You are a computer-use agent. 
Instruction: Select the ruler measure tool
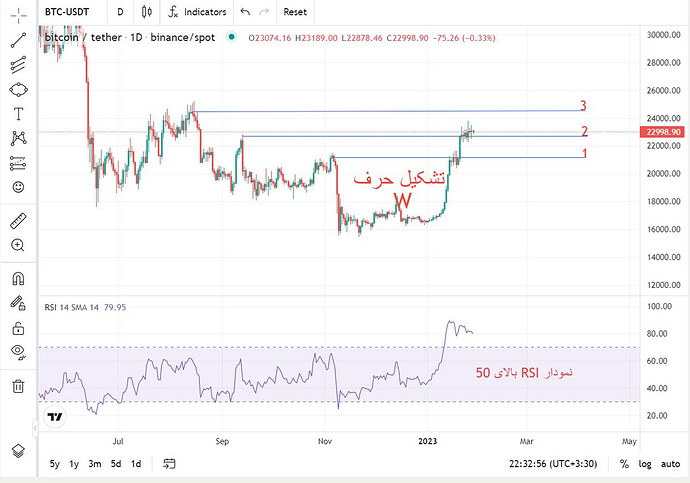(x=18, y=220)
